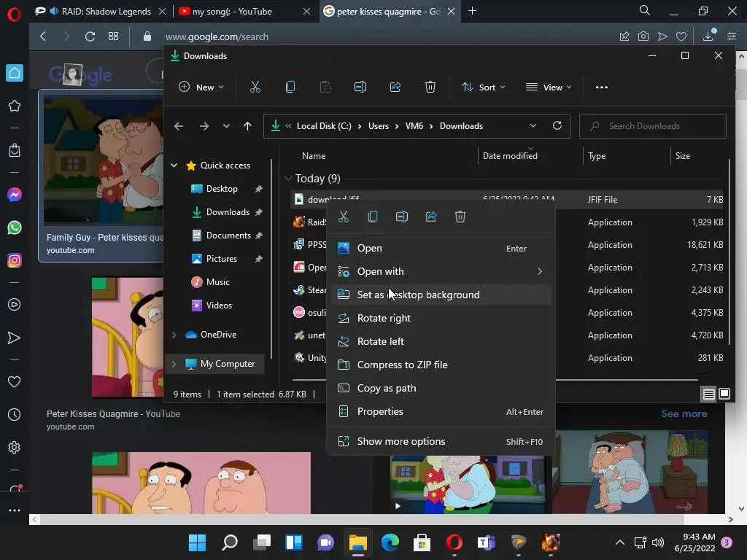Click the Delete icon in Explorer toolbar
The width and height of the screenshot is (747, 560).
(x=430, y=87)
